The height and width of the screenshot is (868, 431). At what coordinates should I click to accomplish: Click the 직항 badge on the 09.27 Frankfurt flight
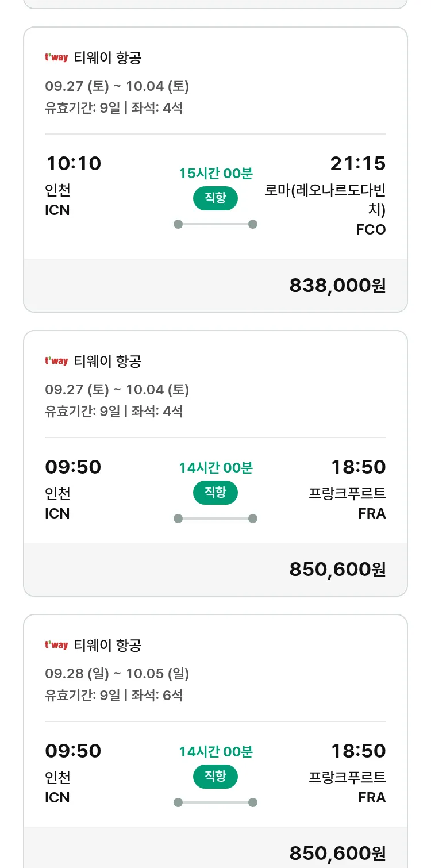click(x=215, y=493)
